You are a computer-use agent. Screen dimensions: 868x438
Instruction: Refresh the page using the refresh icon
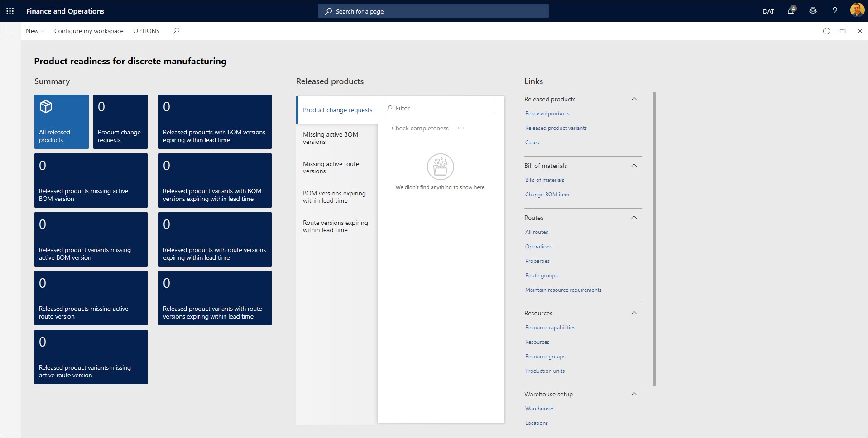point(826,31)
